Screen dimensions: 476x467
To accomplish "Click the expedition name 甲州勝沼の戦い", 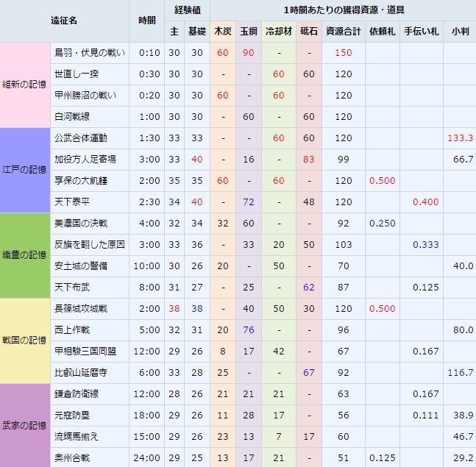I will (x=85, y=96).
